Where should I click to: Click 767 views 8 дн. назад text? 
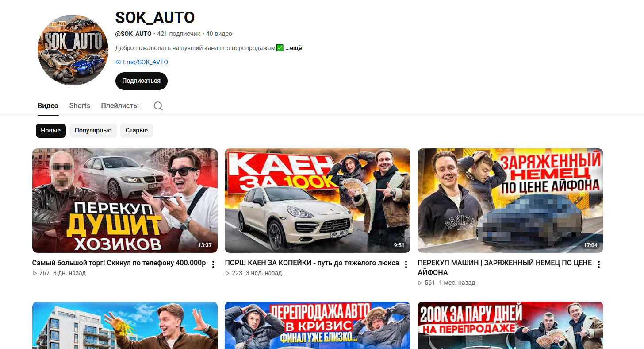click(x=59, y=273)
